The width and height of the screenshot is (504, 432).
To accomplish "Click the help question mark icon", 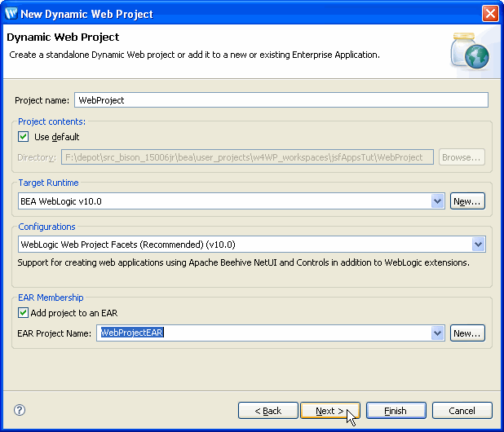I will click(20, 410).
